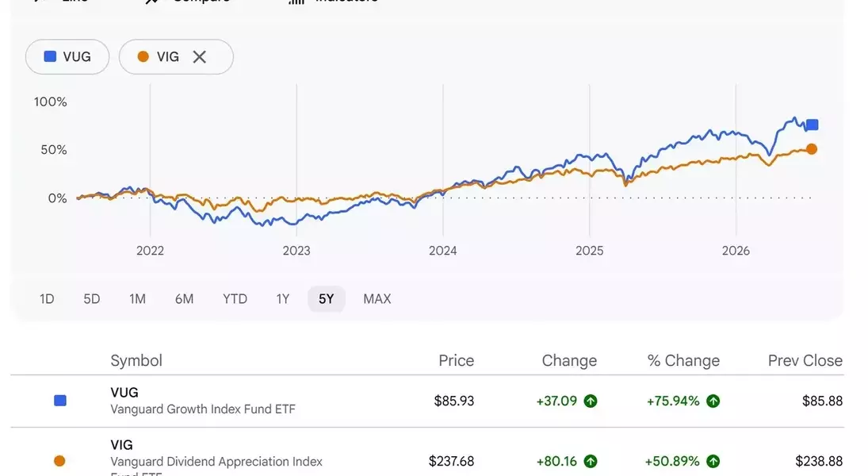Click up arrow icon beside +75.94%
The height and width of the screenshot is (476, 868).
(x=713, y=401)
